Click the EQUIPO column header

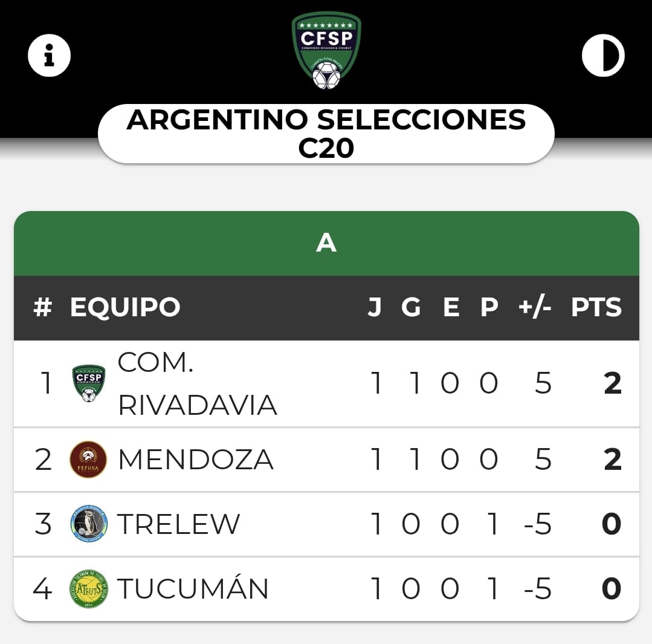[x=125, y=307]
